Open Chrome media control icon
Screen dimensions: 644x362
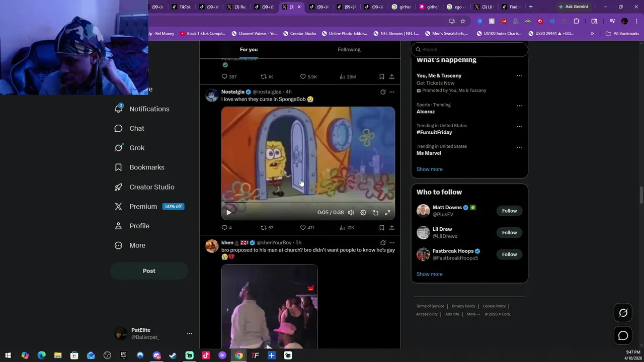(x=612, y=21)
